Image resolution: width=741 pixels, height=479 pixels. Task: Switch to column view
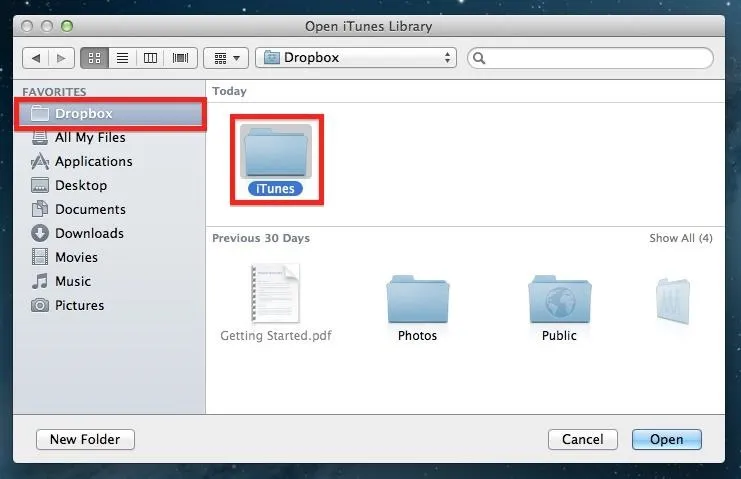point(150,58)
